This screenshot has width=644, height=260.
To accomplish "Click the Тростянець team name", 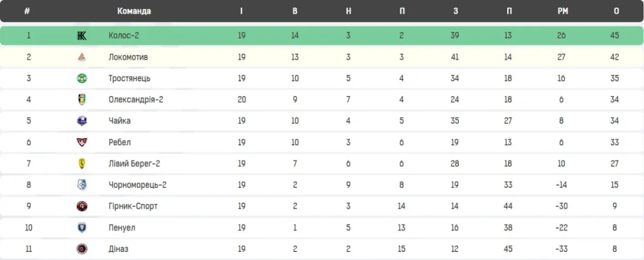I will coord(129,78).
